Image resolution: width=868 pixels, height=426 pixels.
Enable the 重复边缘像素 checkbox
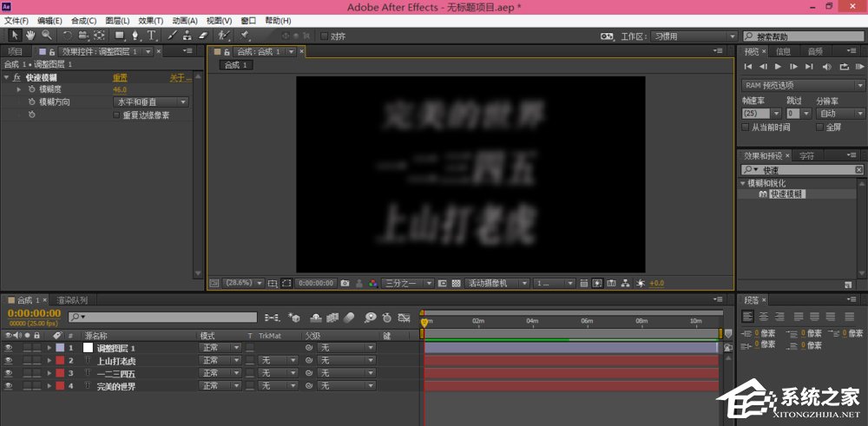pos(117,115)
